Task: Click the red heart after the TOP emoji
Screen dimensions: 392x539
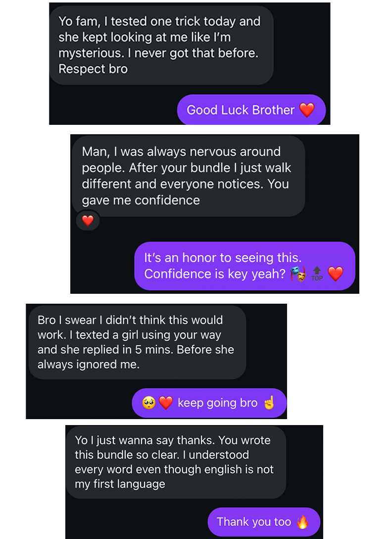Action: [x=336, y=273]
